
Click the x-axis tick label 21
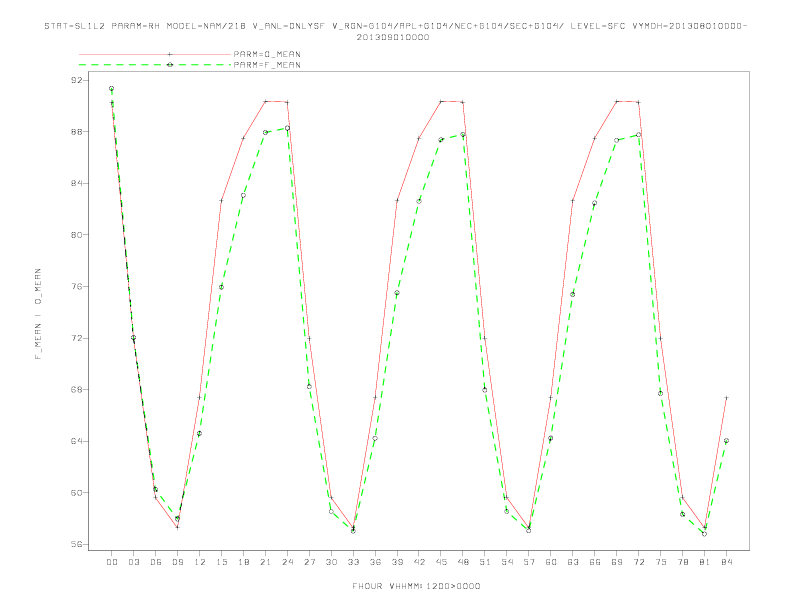point(265,562)
